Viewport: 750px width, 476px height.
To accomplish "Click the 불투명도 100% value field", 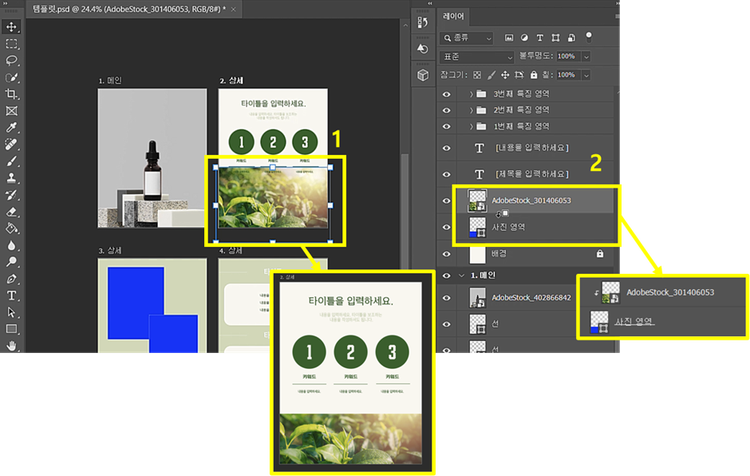I will [568, 56].
